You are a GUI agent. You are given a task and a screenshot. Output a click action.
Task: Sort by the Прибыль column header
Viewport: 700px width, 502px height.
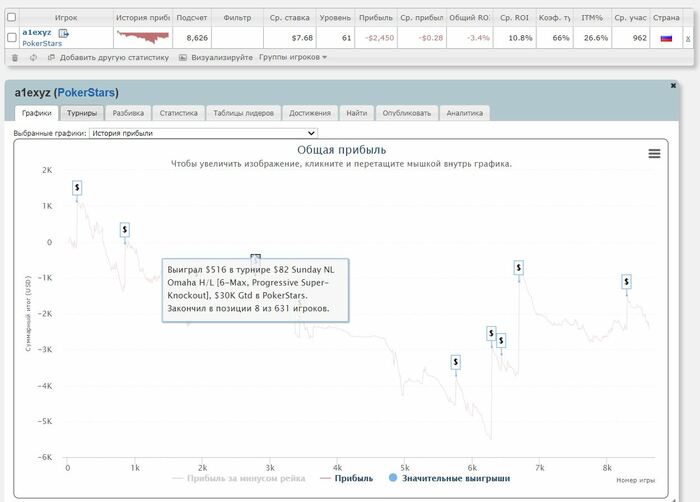click(376, 17)
